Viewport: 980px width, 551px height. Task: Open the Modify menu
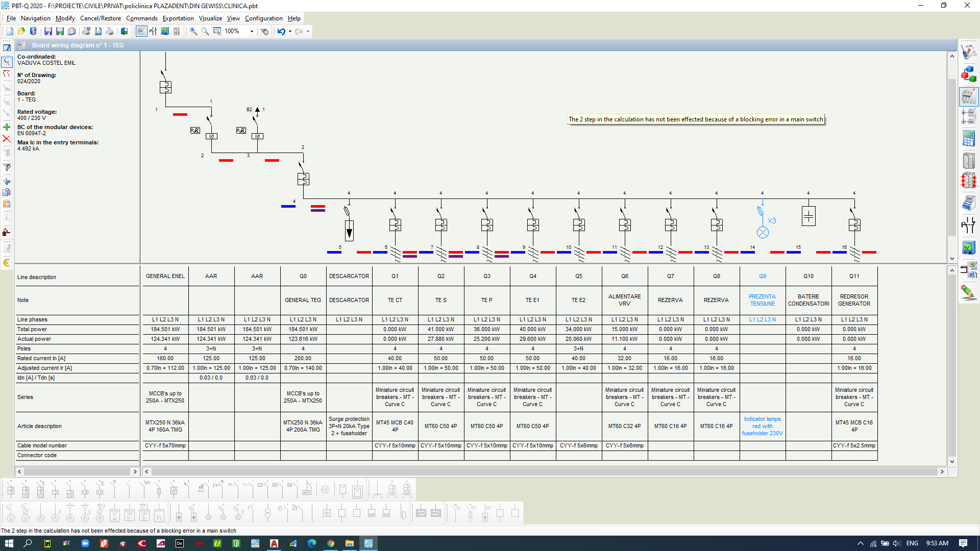point(65,18)
